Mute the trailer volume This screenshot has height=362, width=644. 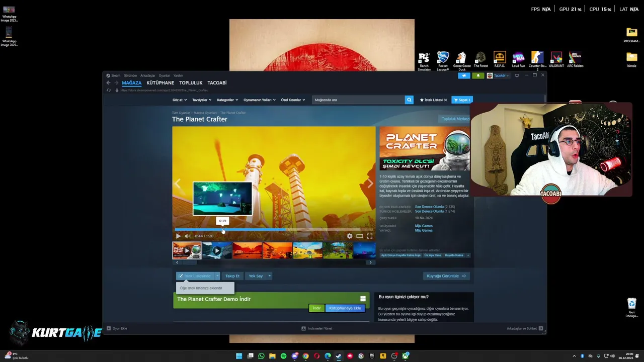click(x=187, y=236)
